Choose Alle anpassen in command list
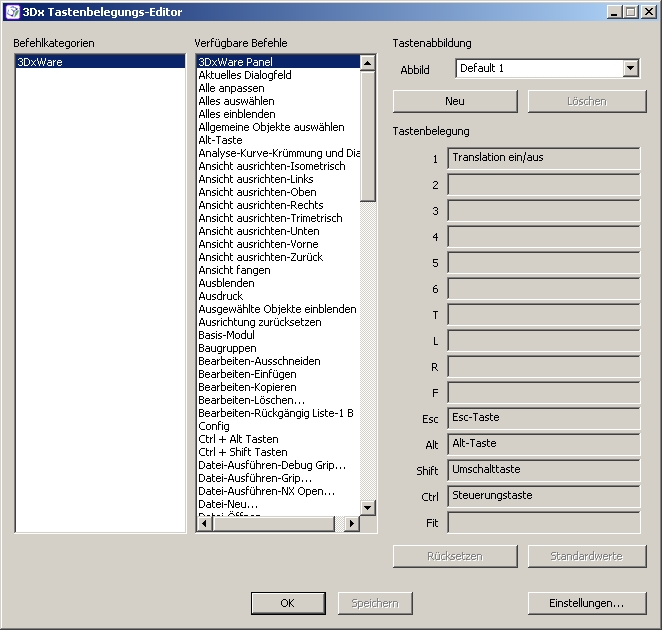This screenshot has height=630, width=662. click(278, 88)
